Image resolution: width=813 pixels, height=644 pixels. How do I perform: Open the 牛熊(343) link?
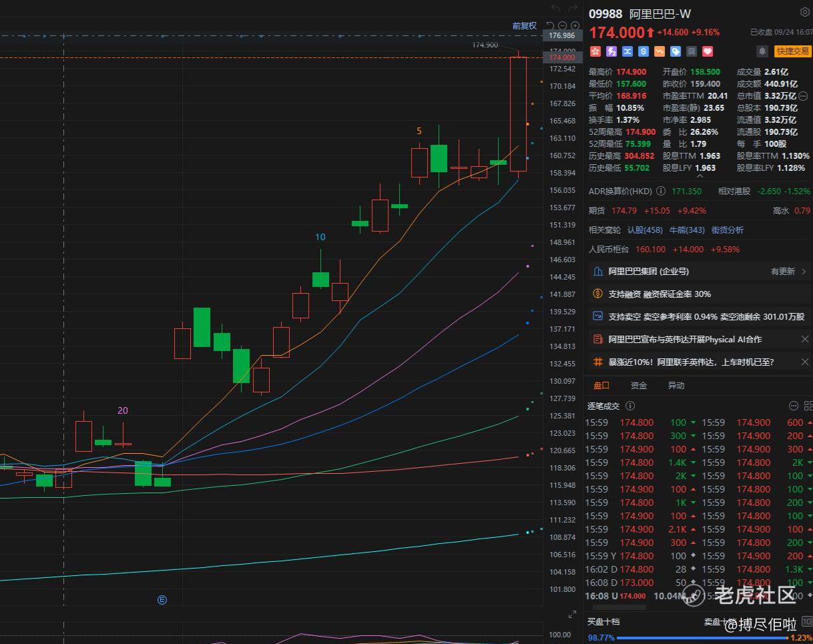pos(687,230)
